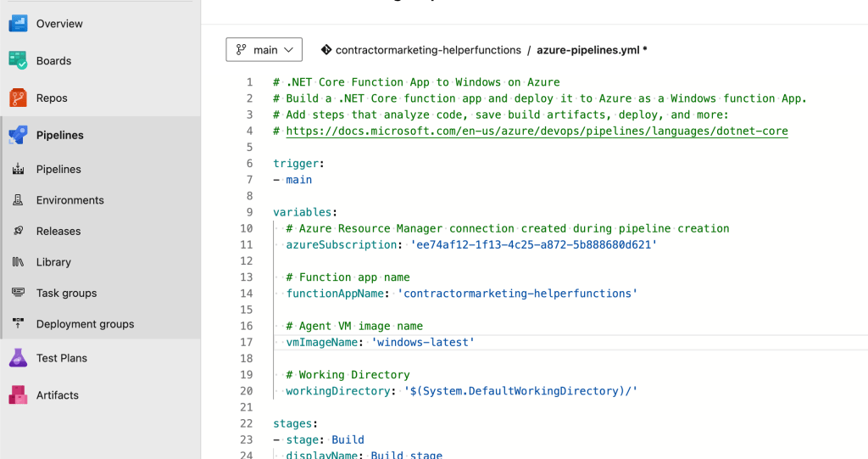Open Pipelines sub-menu item
The height and width of the screenshot is (459, 868).
click(x=58, y=169)
